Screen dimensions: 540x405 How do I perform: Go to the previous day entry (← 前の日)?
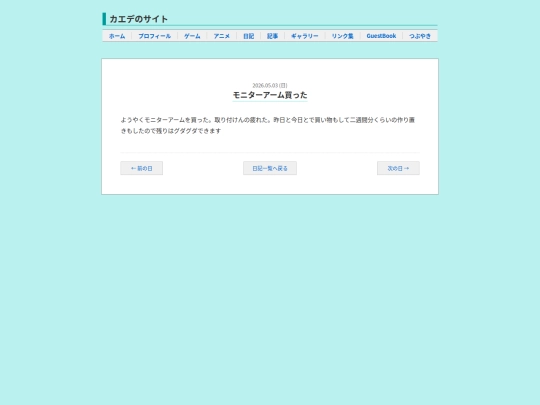142,168
